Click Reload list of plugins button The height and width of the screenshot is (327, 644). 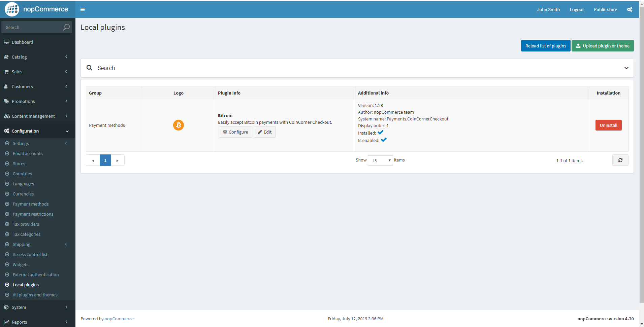coord(546,46)
